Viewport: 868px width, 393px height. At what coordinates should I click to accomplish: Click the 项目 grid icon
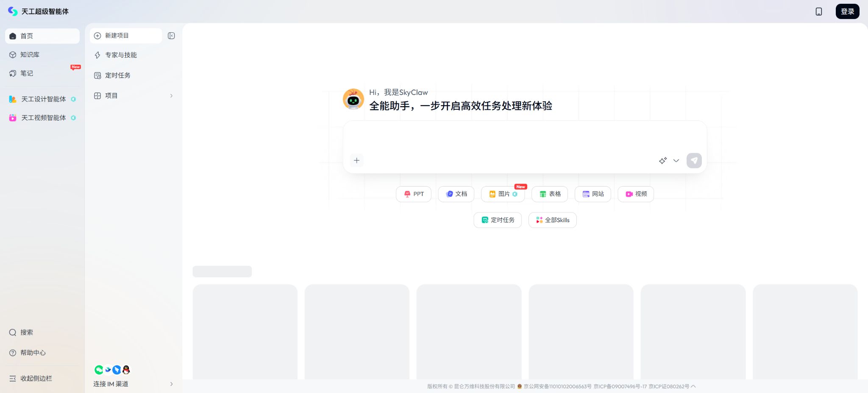coord(97,96)
